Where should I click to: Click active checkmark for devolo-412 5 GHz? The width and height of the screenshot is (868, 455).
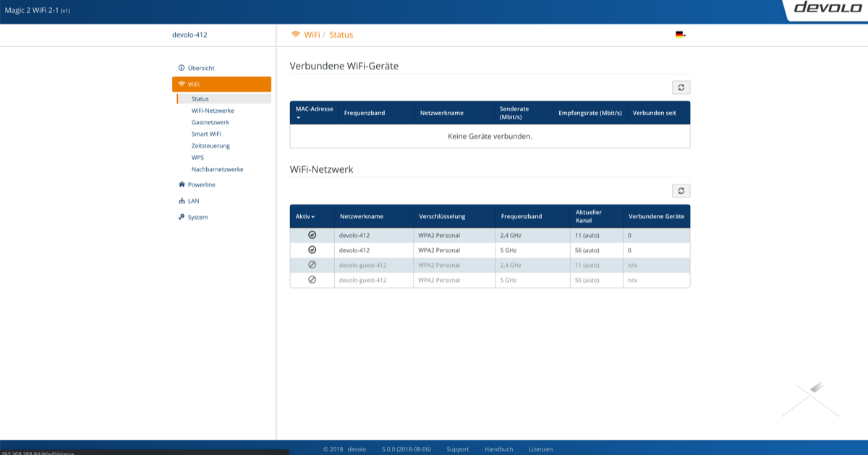click(312, 250)
